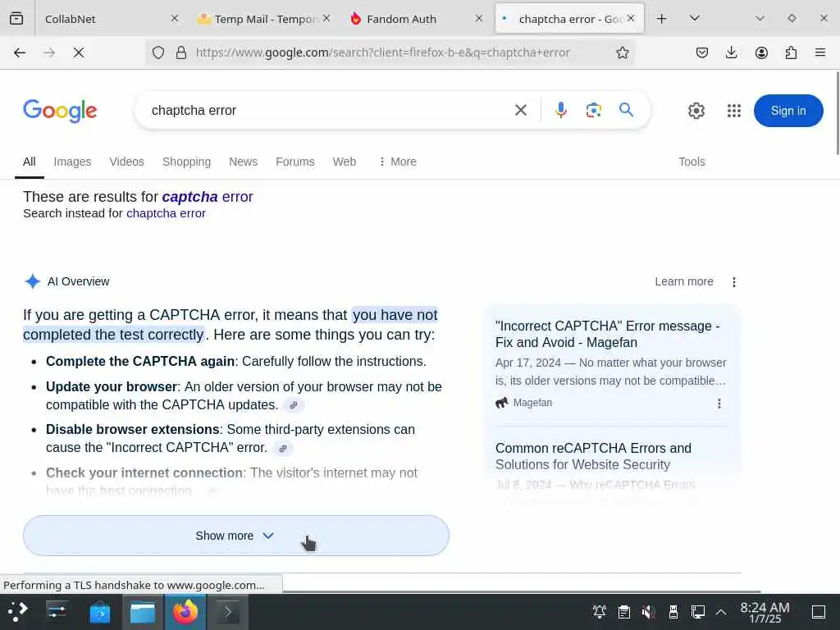
Task: Bookmark this page with the star
Action: (622, 52)
